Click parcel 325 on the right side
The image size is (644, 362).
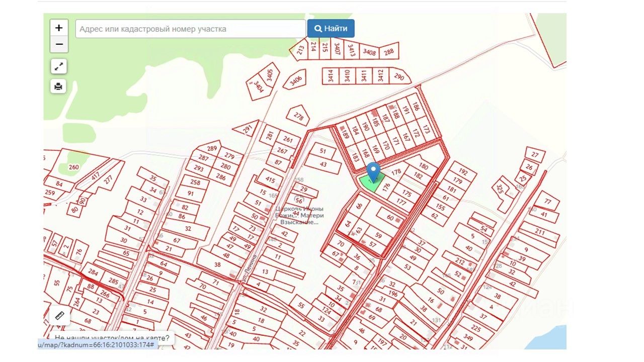coord(500,190)
